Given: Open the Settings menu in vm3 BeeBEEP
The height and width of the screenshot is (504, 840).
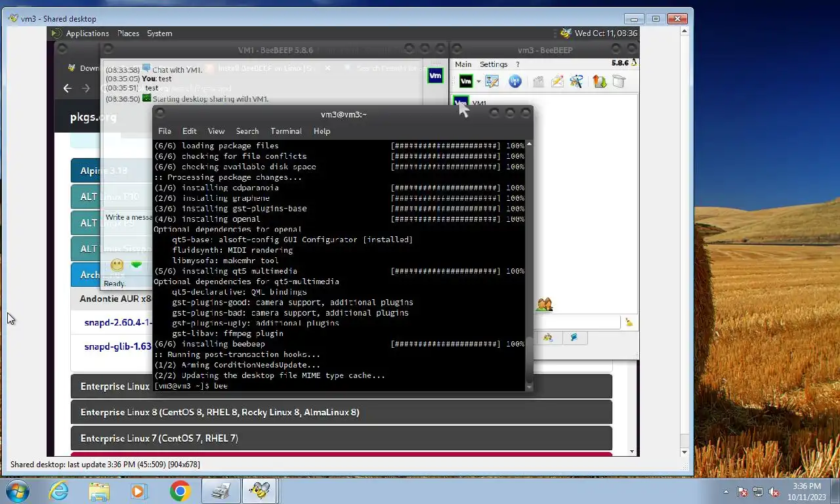Looking at the screenshot, I should pos(493,64).
